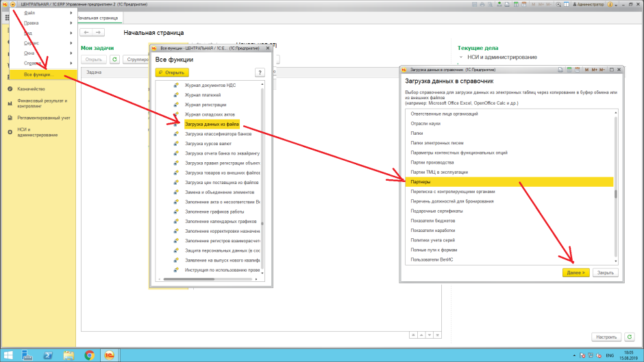
Task: Click the Print icon in main title toolbar
Action: coord(482,4)
